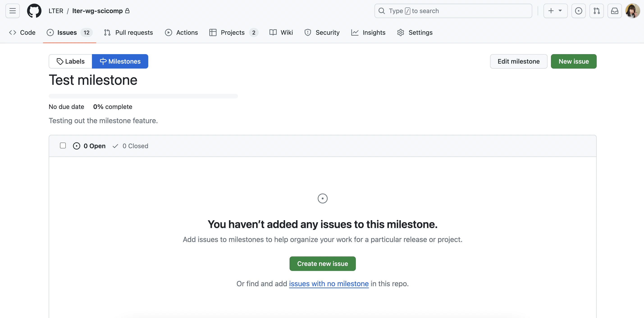Click Create new issue button
The height and width of the screenshot is (318, 644).
tap(322, 263)
